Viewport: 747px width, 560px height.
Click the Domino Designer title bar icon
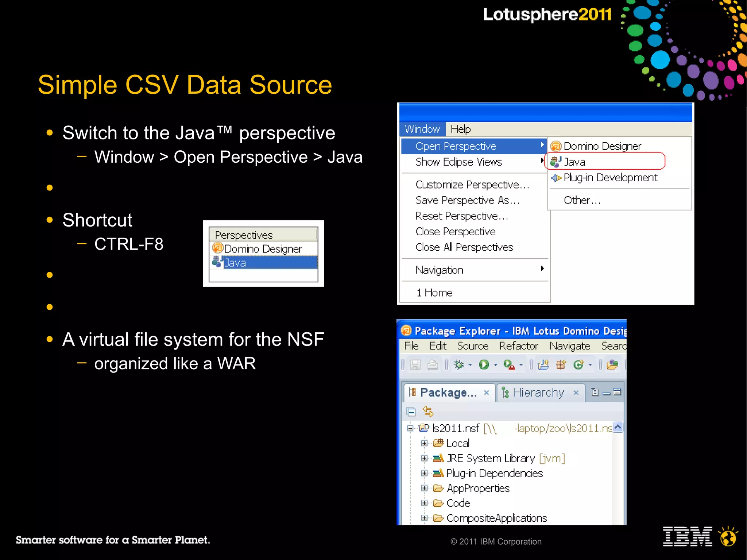tap(406, 331)
